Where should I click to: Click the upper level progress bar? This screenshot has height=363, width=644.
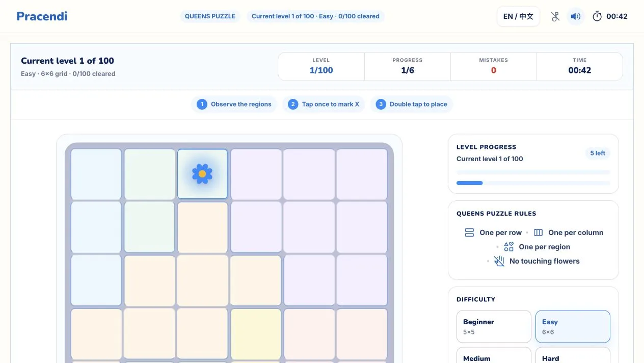533,172
